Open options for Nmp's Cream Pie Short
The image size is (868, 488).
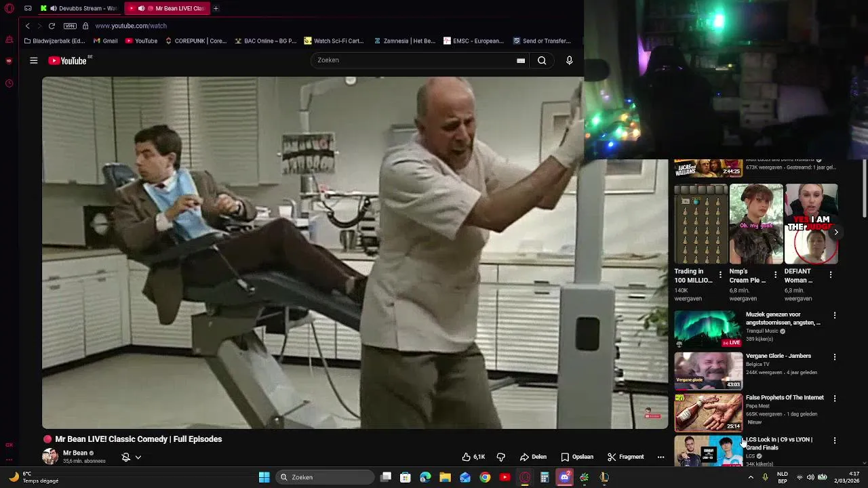click(775, 274)
